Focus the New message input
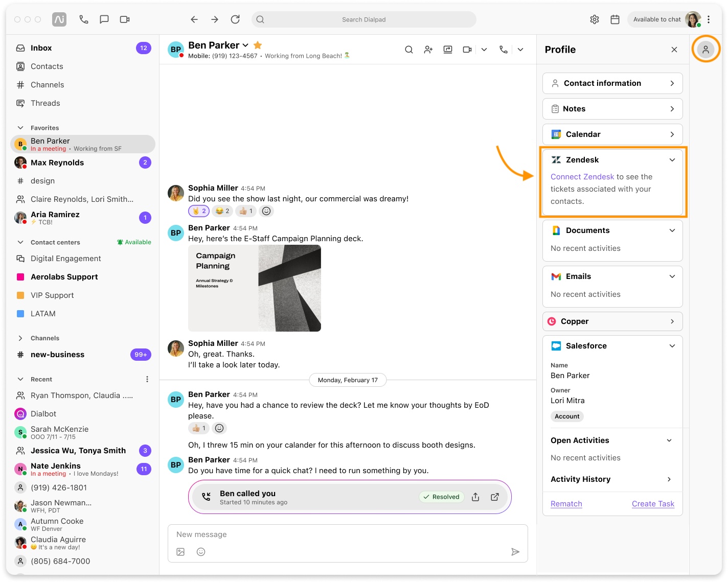 point(348,534)
